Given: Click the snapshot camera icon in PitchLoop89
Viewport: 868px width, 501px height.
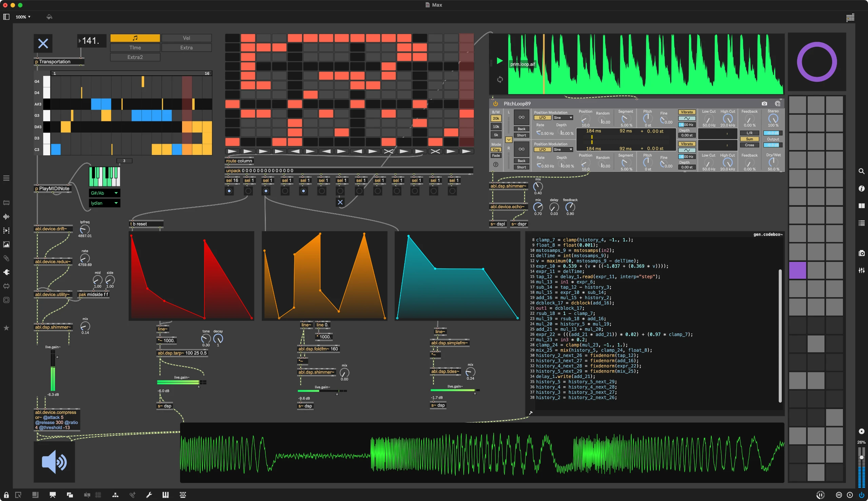Looking at the screenshot, I should pos(764,103).
